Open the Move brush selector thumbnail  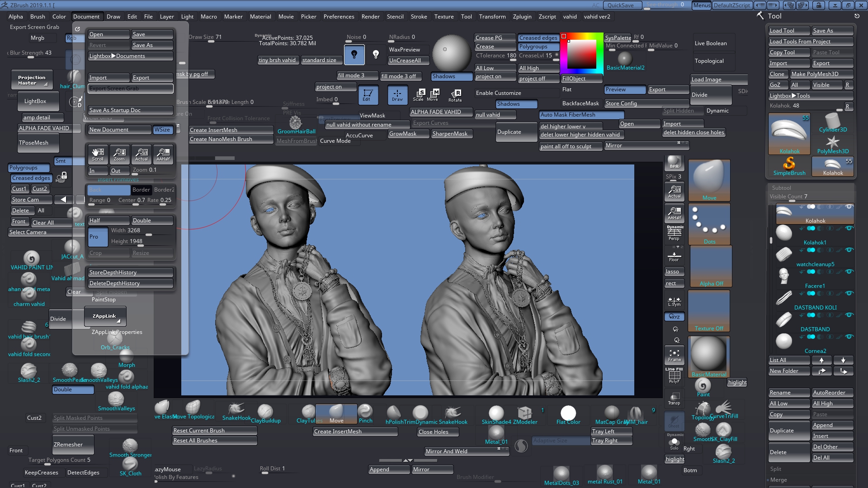[x=709, y=180]
